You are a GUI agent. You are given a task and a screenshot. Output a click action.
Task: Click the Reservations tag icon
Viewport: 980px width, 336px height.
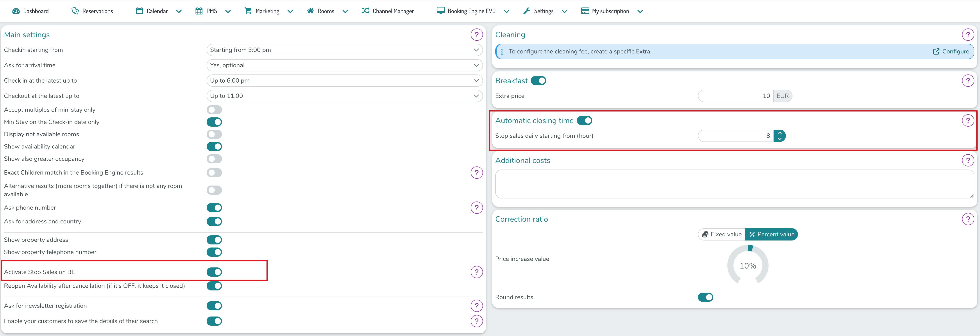[75, 11]
